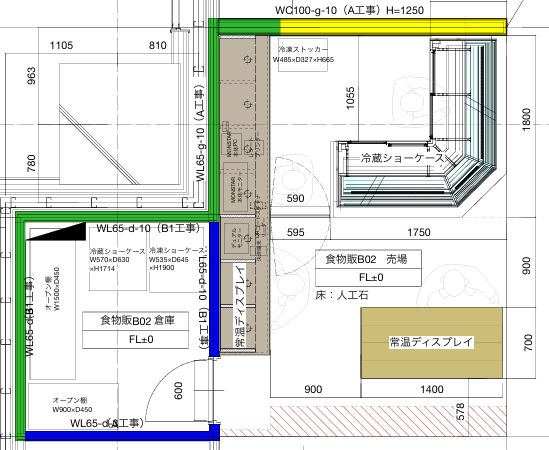Viewport: 549px width, 450px height.
Task: Select the tan 常温ディスプレイ table
Action: pyautogui.click(x=432, y=343)
